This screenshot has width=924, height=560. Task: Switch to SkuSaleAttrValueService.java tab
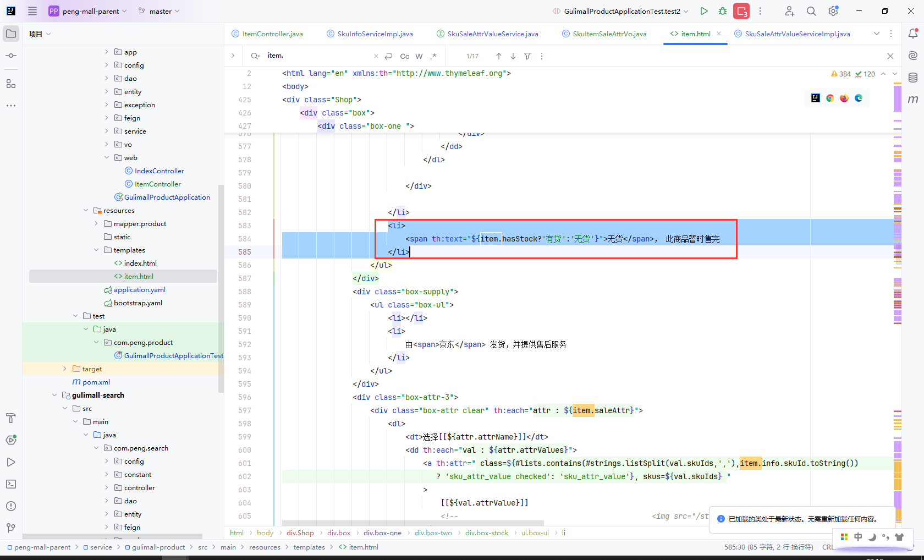point(487,34)
